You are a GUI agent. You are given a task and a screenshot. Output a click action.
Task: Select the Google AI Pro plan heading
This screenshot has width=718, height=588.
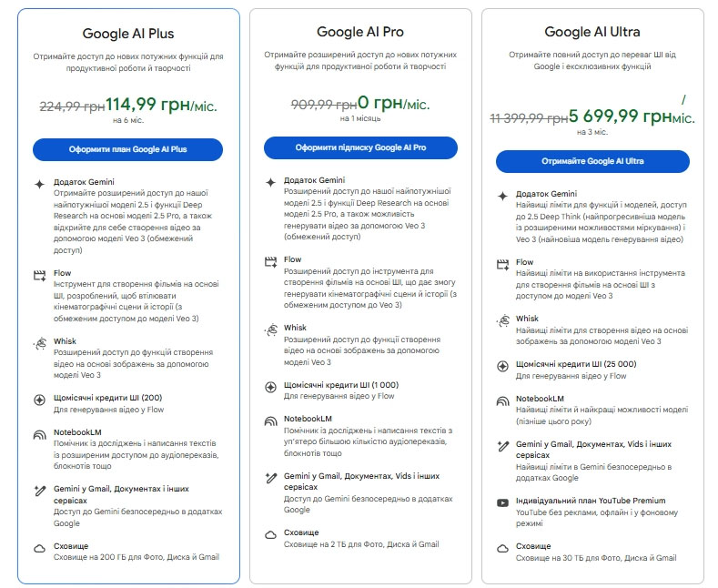click(360, 33)
